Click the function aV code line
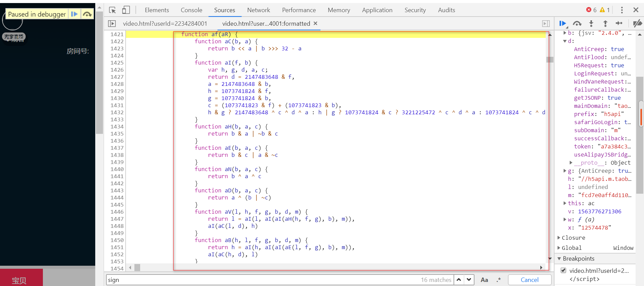This screenshot has height=286, width=644. click(251, 212)
